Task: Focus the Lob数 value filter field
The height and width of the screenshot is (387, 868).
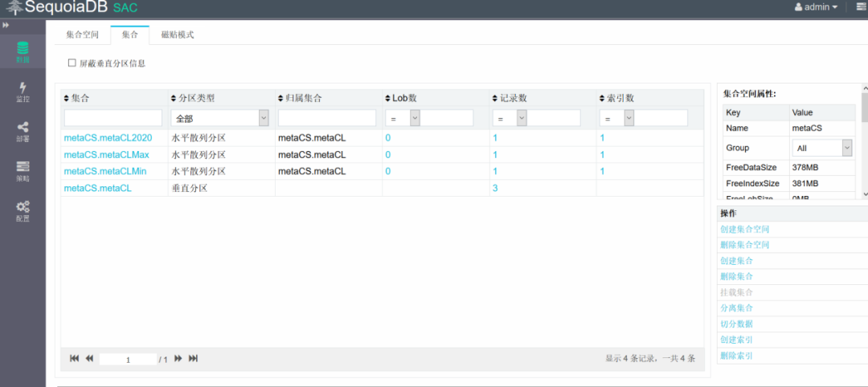Action: tap(447, 118)
